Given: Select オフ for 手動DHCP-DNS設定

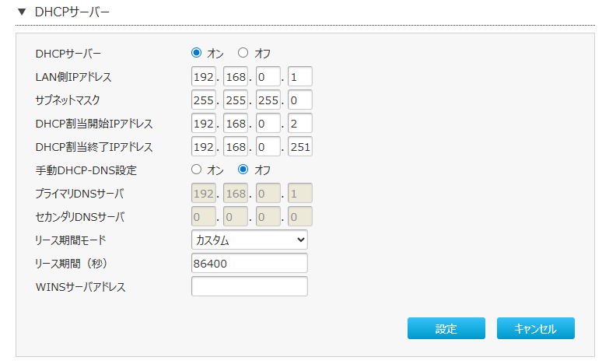Looking at the screenshot, I should coord(243,170).
